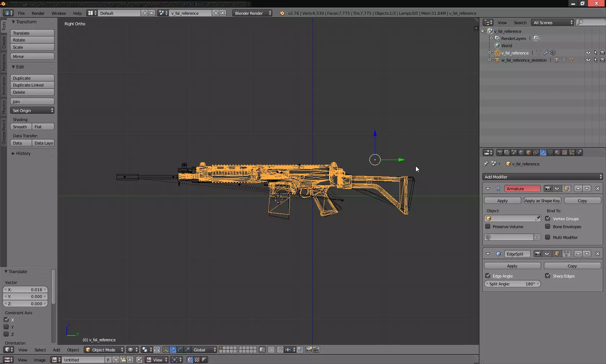Open the Window menu

58,13
